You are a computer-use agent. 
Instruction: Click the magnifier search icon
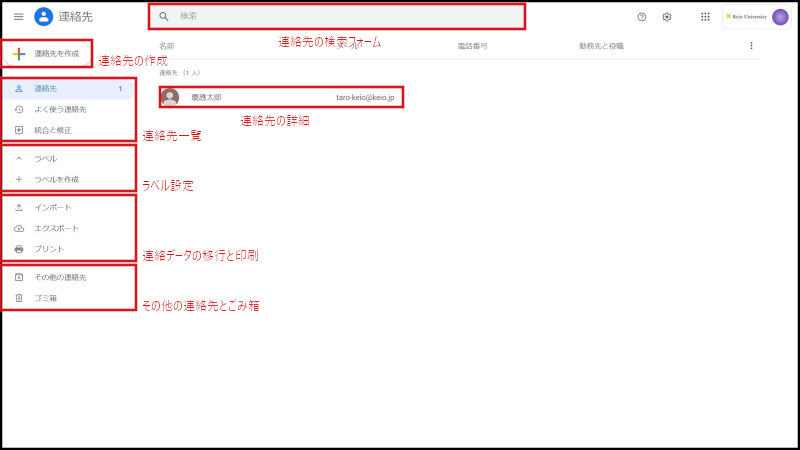click(164, 17)
